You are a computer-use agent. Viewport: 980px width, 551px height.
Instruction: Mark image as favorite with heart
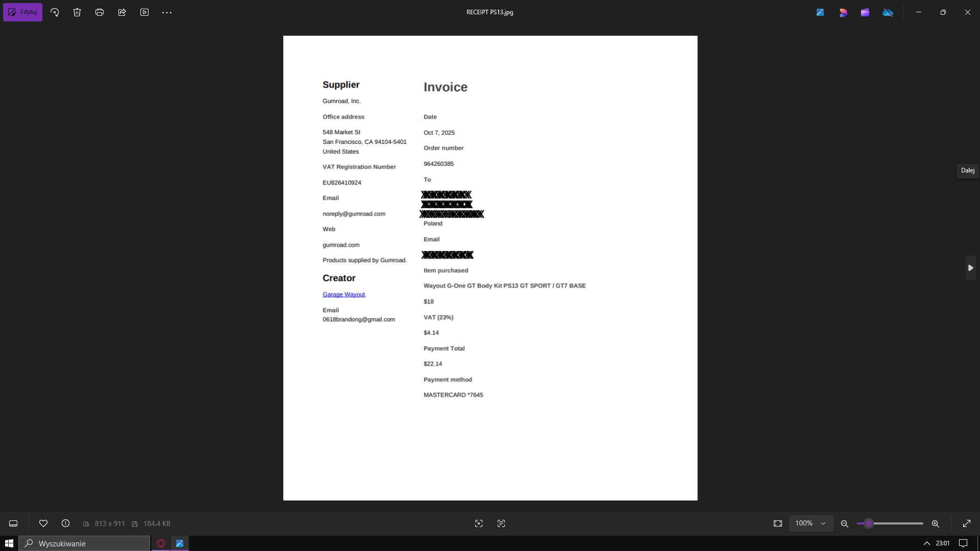pos(43,523)
